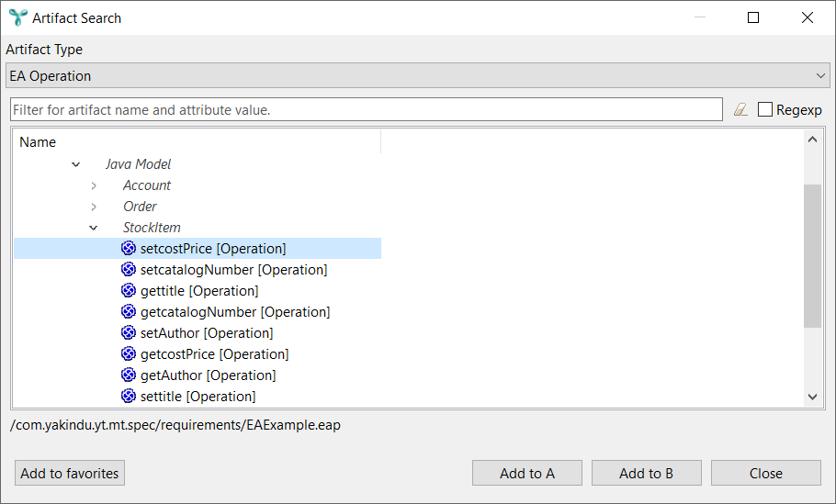836x504 pixels.
Task: Expand the Order tree node
Action: click(94, 207)
